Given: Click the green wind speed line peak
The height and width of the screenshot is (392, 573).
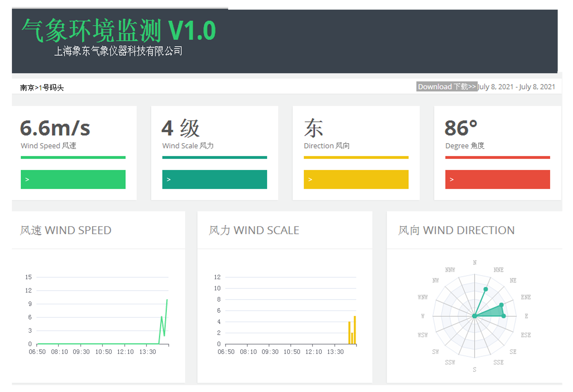Looking at the screenshot, I should tap(167, 300).
